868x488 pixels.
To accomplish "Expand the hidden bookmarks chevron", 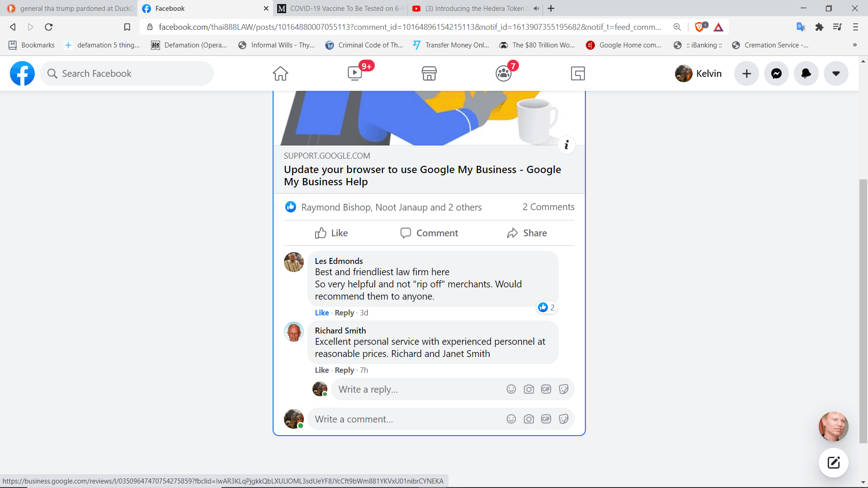I will pos(854,45).
